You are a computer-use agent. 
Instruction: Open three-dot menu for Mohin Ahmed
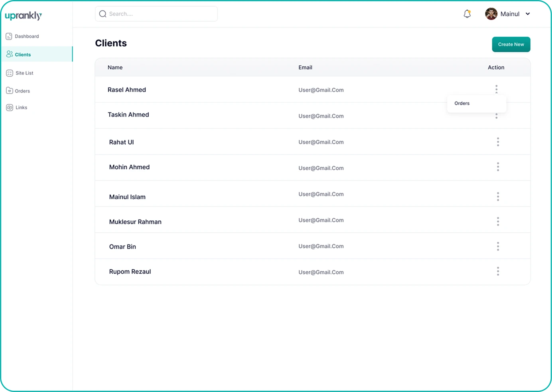(498, 167)
